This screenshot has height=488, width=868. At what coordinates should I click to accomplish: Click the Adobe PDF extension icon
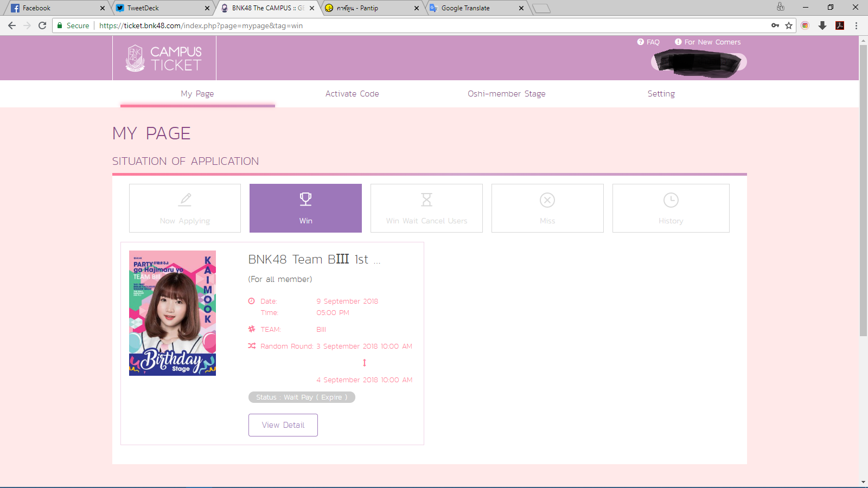840,25
